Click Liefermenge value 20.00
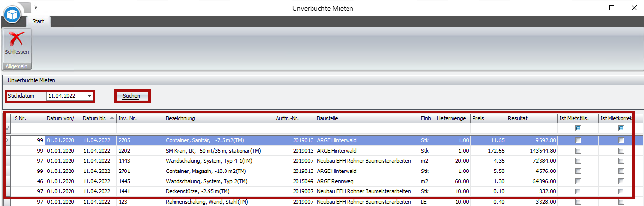 453,161
